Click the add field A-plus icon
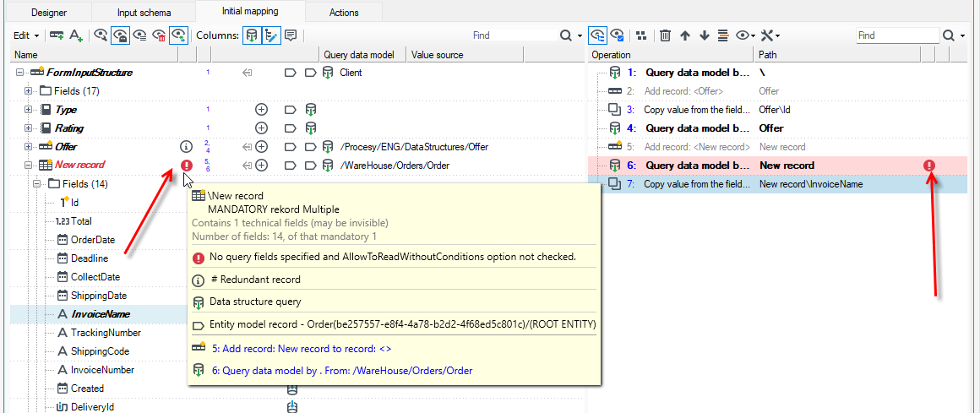Viewport: 980px width, 413px height. [x=76, y=35]
